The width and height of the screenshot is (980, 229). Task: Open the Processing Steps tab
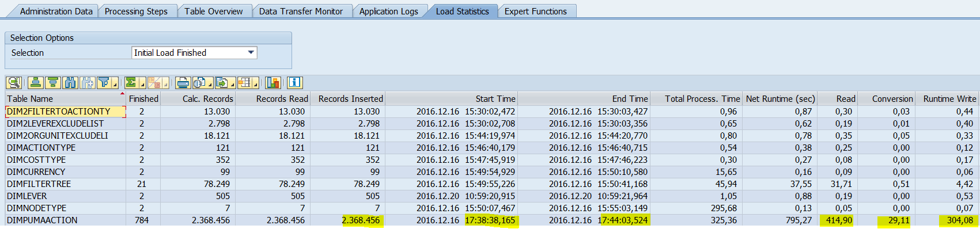pos(136,12)
